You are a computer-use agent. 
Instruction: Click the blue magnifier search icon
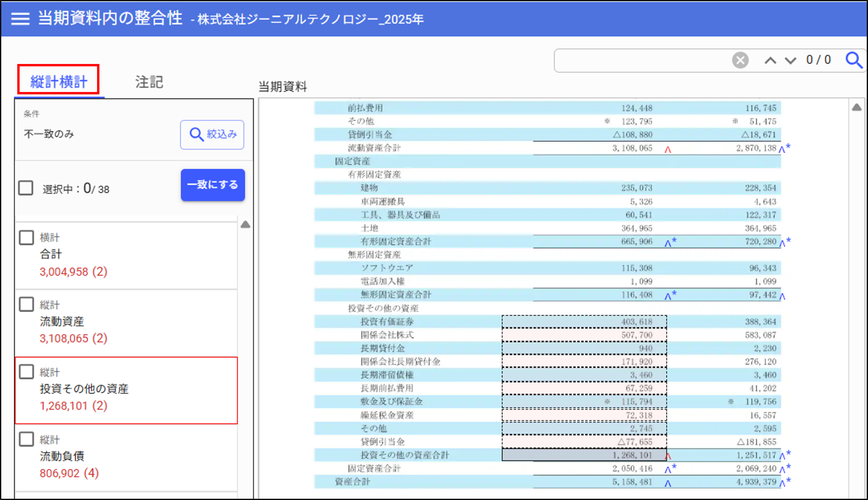coord(854,60)
